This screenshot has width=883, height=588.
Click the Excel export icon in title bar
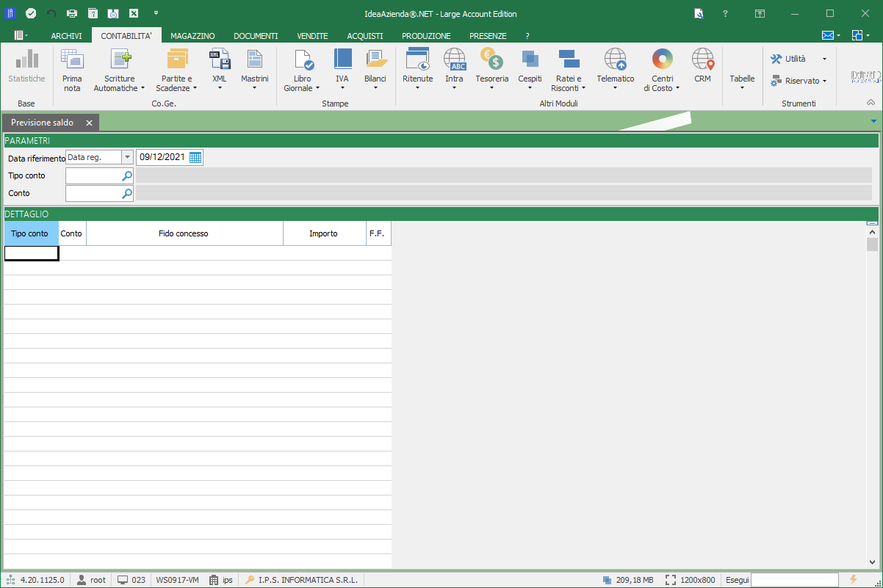[x=134, y=13]
